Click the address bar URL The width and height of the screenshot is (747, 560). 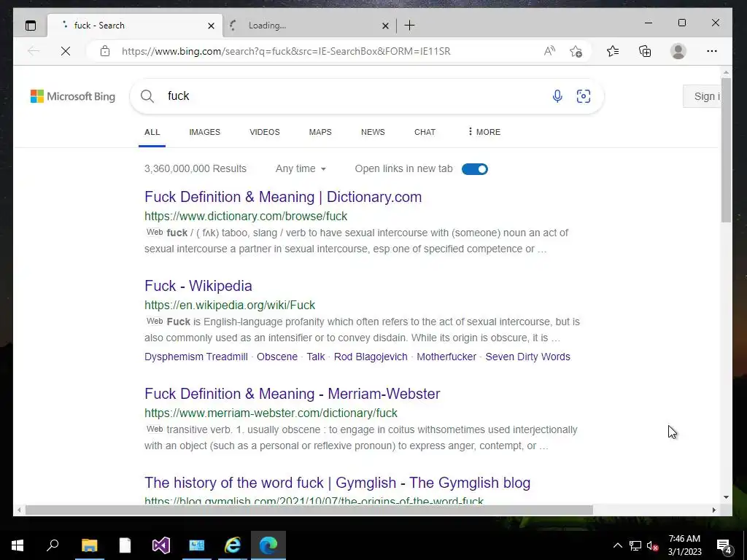pyautogui.click(x=286, y=51)
